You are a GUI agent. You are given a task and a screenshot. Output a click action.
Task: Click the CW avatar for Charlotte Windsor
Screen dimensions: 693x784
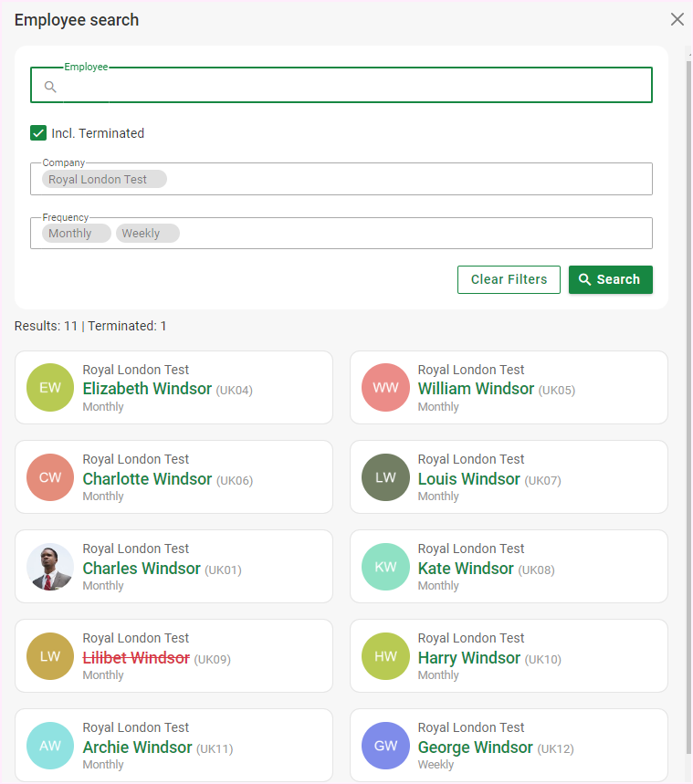click(50, 477)
